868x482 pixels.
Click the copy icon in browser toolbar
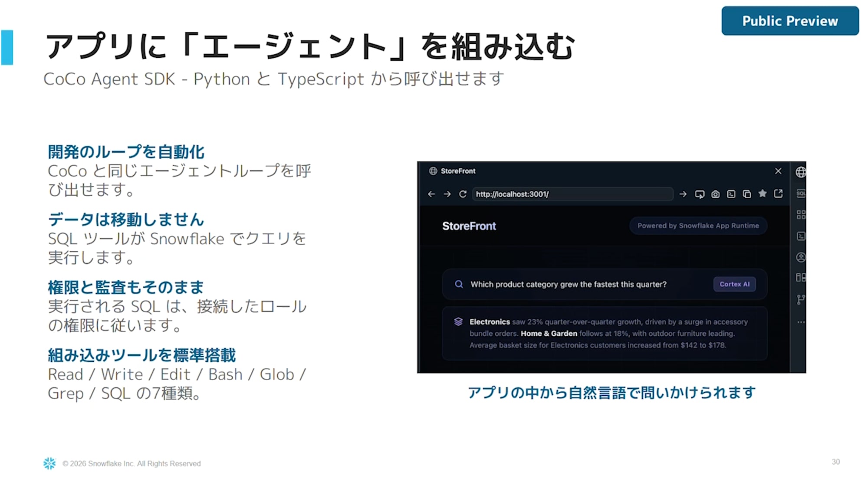pyautogui.click(x=746, y=194)
